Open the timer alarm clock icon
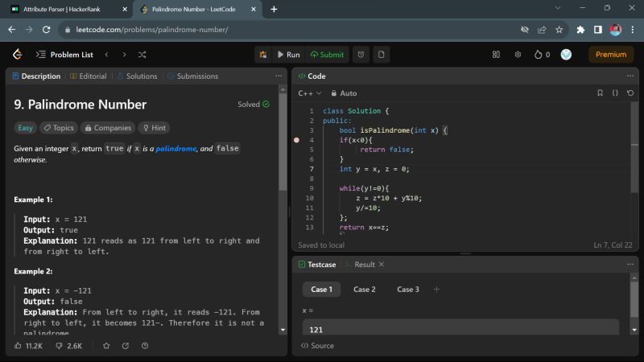The image size is (644, 362). coord(361,55)
